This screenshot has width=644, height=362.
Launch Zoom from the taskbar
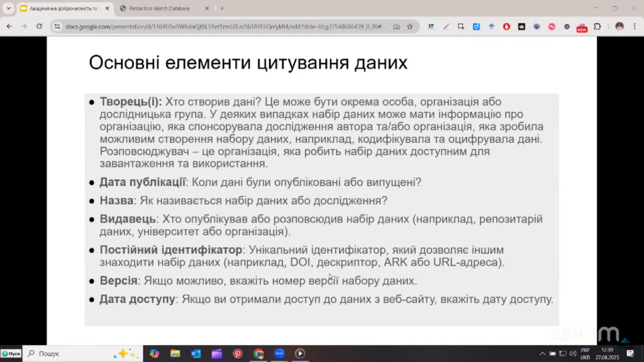tap(279, 354)
